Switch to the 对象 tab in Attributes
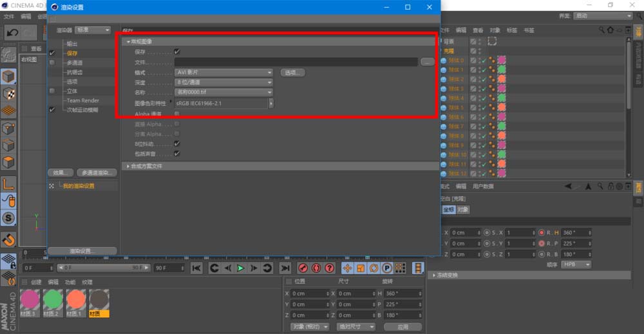The height and width of the screenshot is (334, 644). click(x=463, y=210)
